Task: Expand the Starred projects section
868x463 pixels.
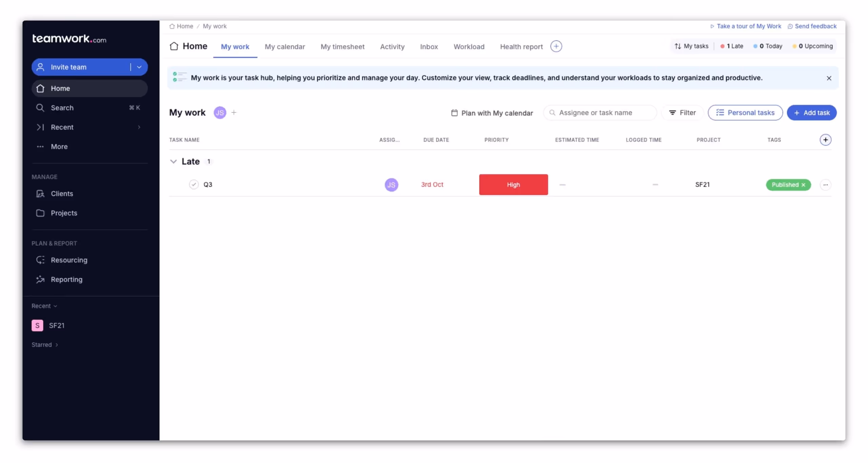Action: pyautogui.click(x=45, y=345)
